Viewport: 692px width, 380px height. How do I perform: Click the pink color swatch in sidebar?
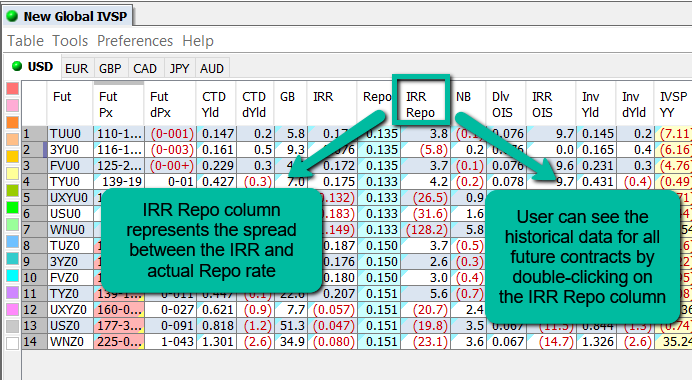click(x=12, y=105)
